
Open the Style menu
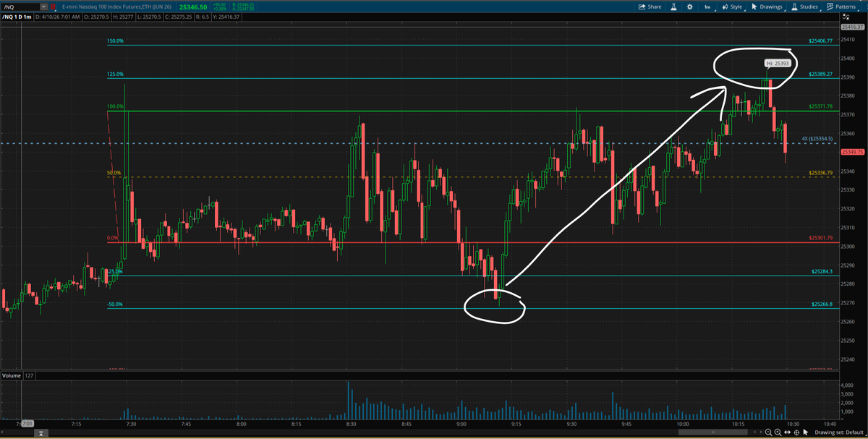tap(733, 7)
